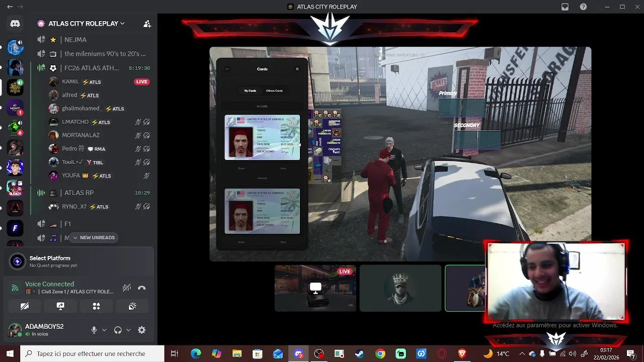This screenshot has height=362, width=644.
Task: Turn on camera in voice panel
Action: tap(25, 306)
